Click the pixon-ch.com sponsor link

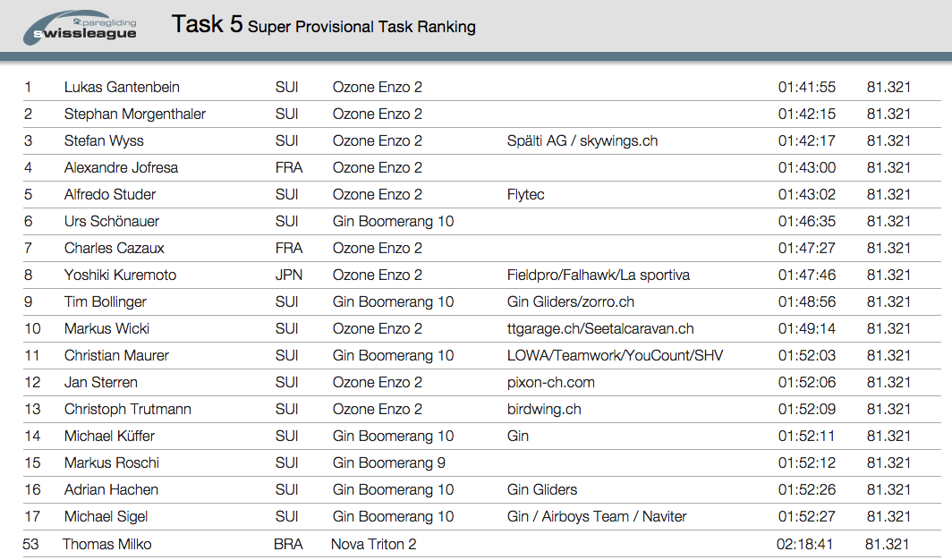[550, 382]
